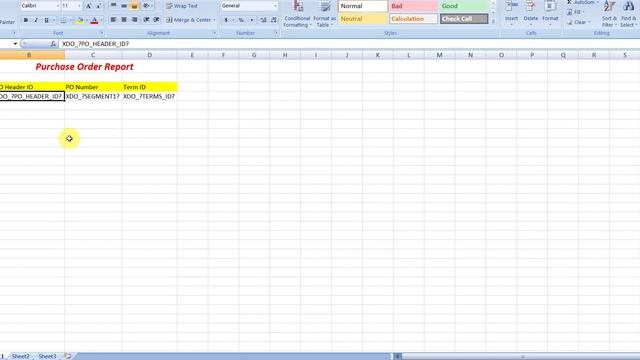
Task: Apply Calculation cell style
Action: [413, 19]
